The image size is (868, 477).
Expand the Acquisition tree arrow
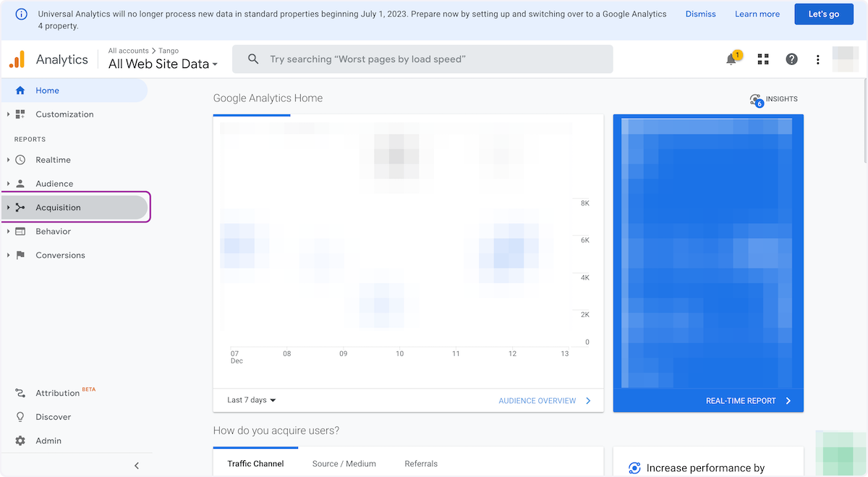pos(8,208)
